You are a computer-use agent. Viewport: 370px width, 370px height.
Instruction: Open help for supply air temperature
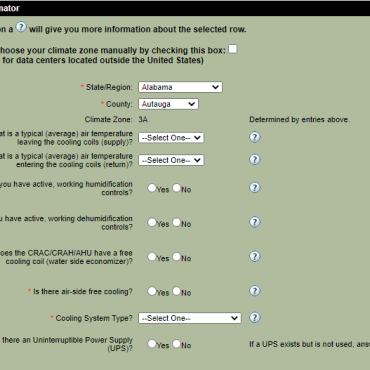(x=255, y=137)
